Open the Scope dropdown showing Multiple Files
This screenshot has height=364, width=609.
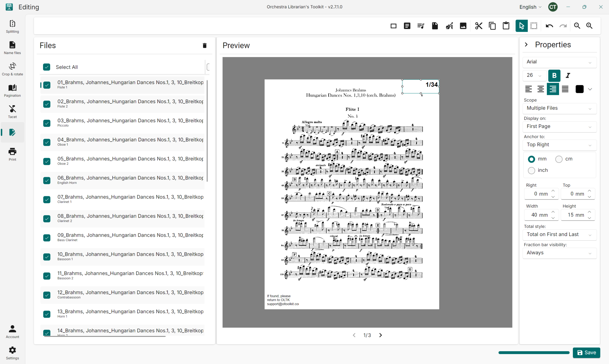560,108
